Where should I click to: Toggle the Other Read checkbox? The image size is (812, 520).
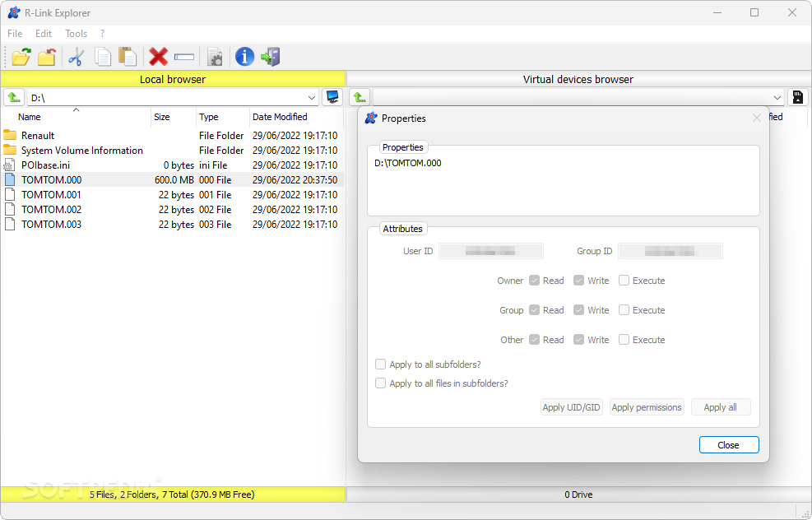click(x=535, y=340)
